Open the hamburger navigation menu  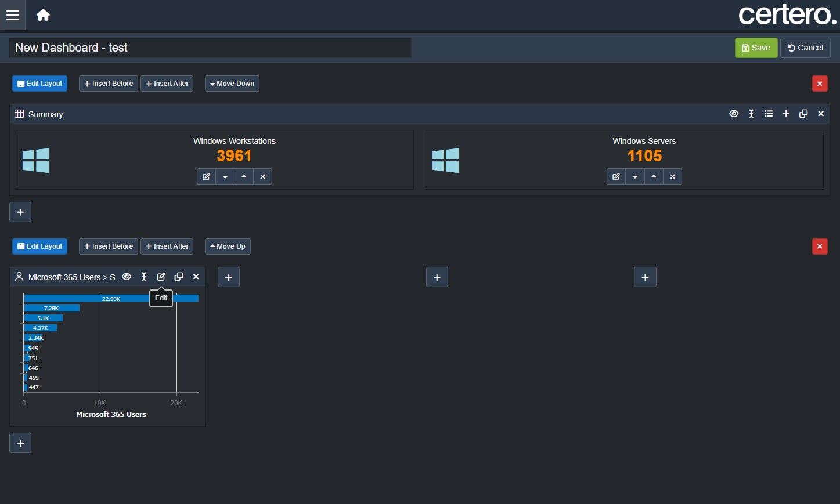[x=12, y=15]
